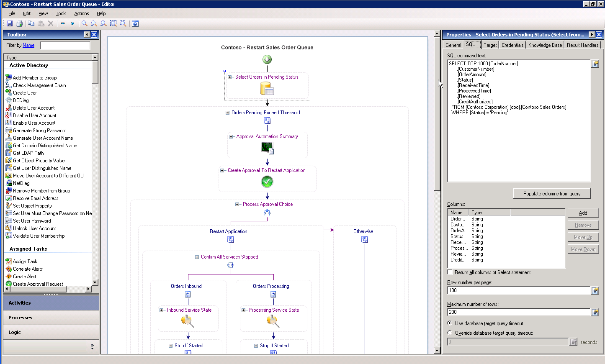Toggle Toolbox panel auto-hide arrow
Image resolution: width=605 pixels, height=364 pixels.
click(x=87, y=35)
